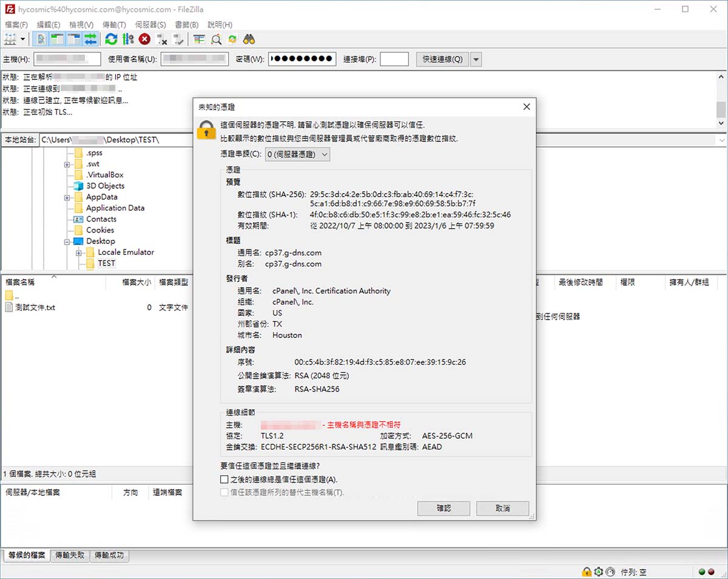Open the 編輯(E) menu
728x579 pixels.
click(x=49, y=25)
